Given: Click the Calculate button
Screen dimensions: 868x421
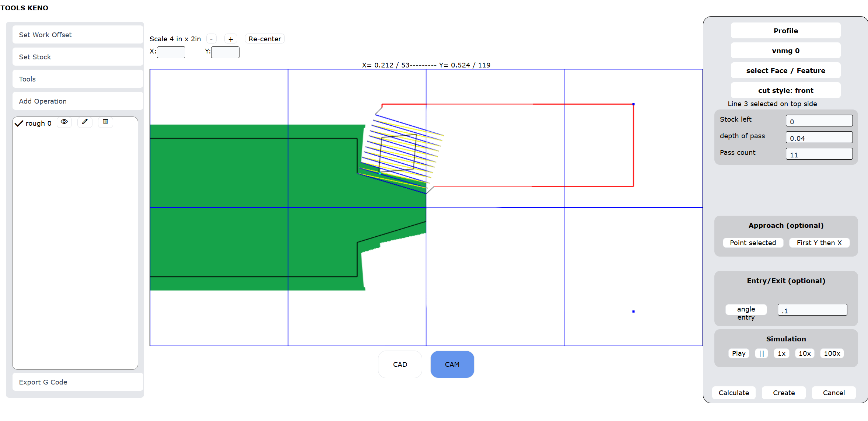Looking at the screenshot, I should (734, 393).
